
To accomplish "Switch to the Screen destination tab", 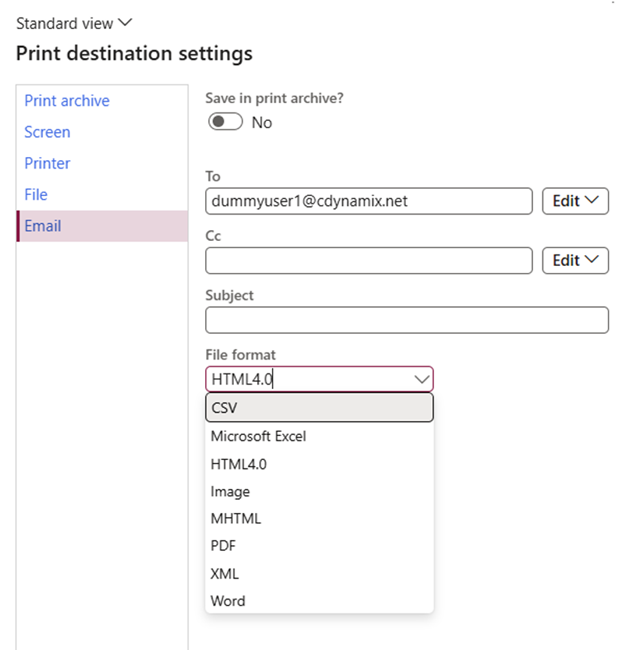I will 47,132.
